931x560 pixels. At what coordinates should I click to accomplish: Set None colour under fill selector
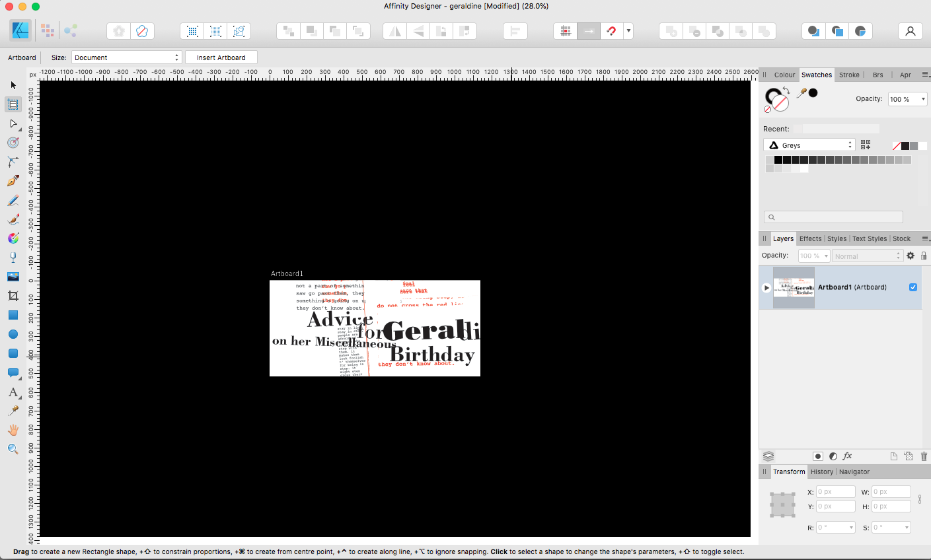click(767, 110)
